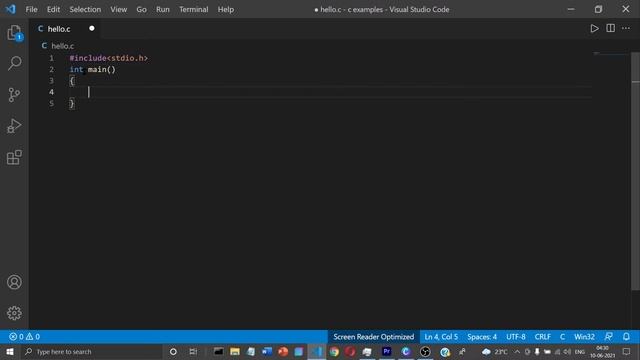Open the Run menu
Screen dimensions: 640x360
point(162,9)
